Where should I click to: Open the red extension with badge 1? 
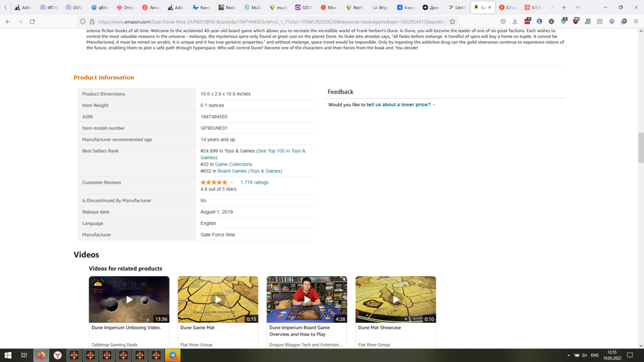(x=528, y=21)
